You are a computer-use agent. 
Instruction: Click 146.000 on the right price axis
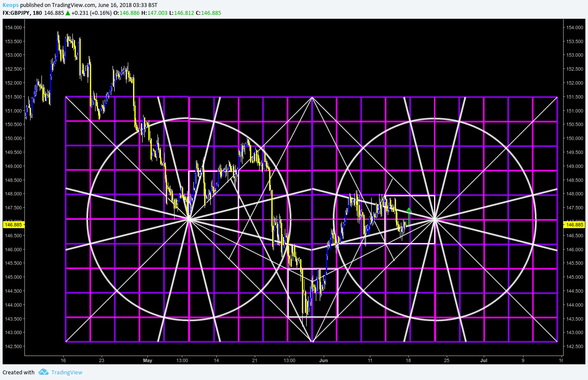pos(574,250)
